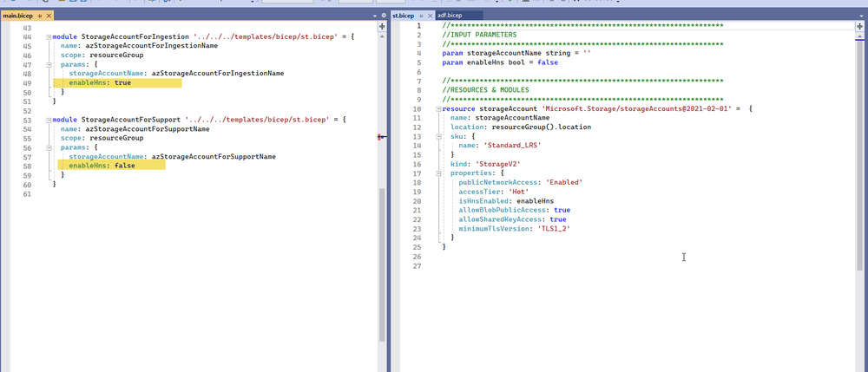Open left pane tab list dropdown arrow
Image resolution: width=868 pixels, height=372 pixels.
pyautogui.click(x=373, y=16)
